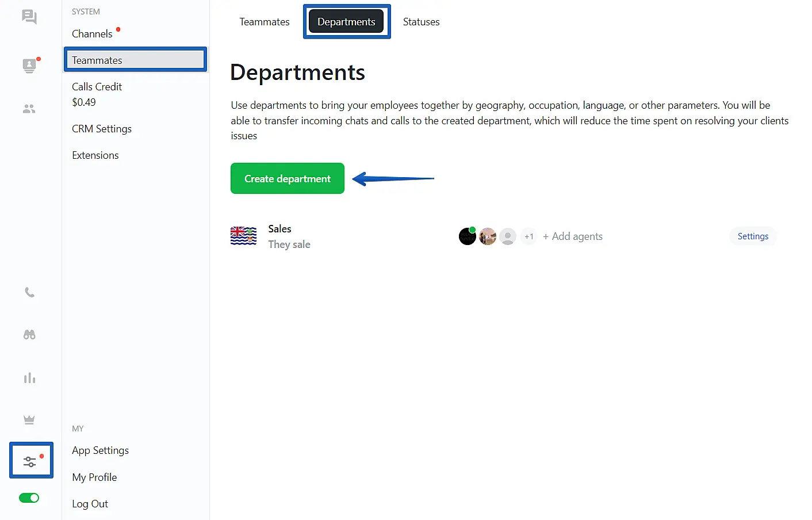
Task: Open the sliders settings icon
Action: click(x=30, y=461)
